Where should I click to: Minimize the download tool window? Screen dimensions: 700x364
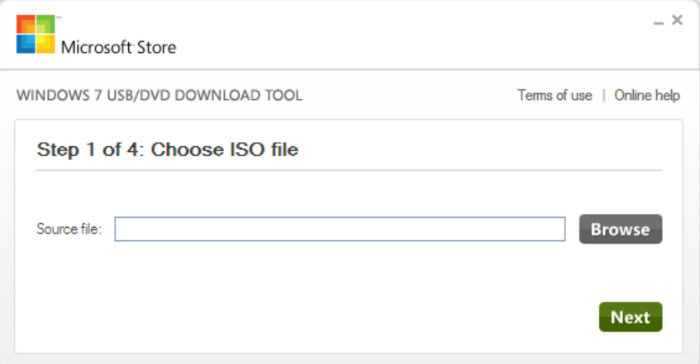point(658,21)
